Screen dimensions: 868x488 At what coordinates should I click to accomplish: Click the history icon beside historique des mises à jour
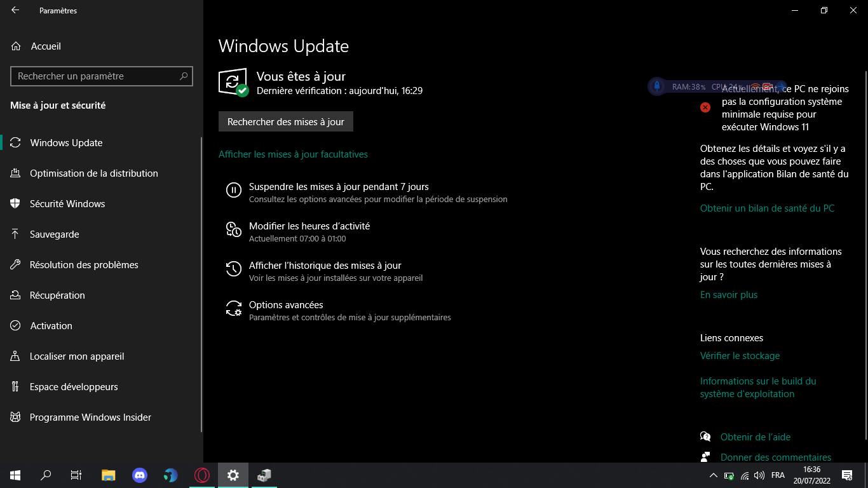(x=234, y=269)
